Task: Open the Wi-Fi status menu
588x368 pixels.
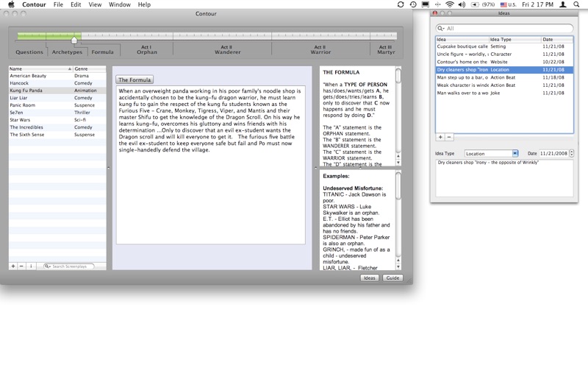Action: point(450,4)
